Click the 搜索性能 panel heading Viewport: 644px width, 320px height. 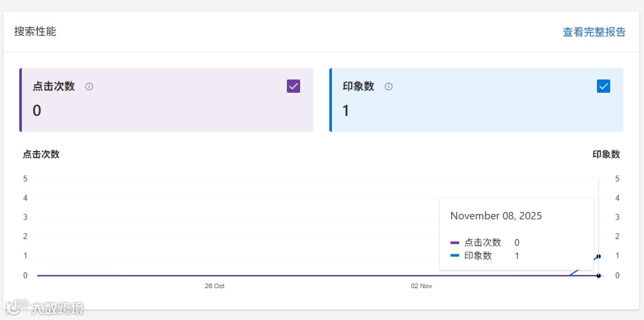pyautogui.click(x=35, y=31)
